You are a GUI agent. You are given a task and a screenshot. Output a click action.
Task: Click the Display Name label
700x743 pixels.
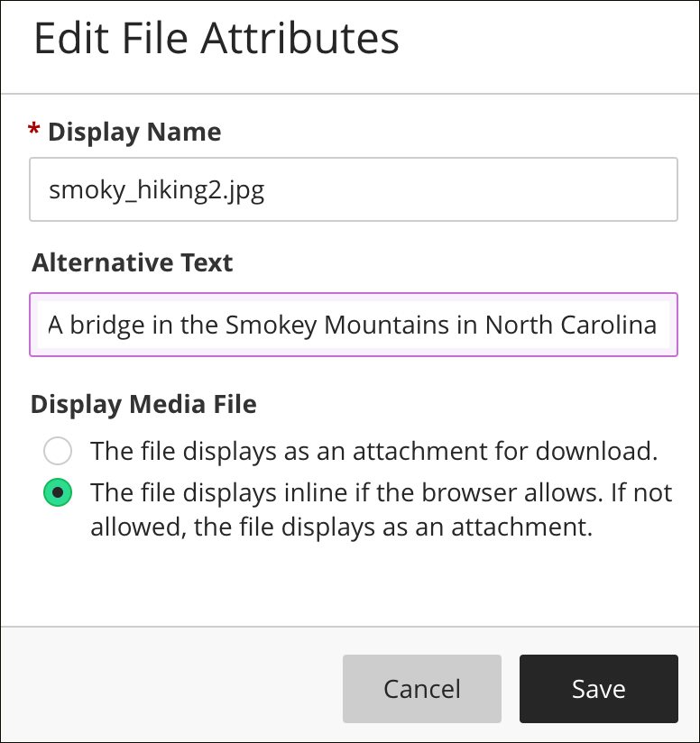(x=134, y=132)
